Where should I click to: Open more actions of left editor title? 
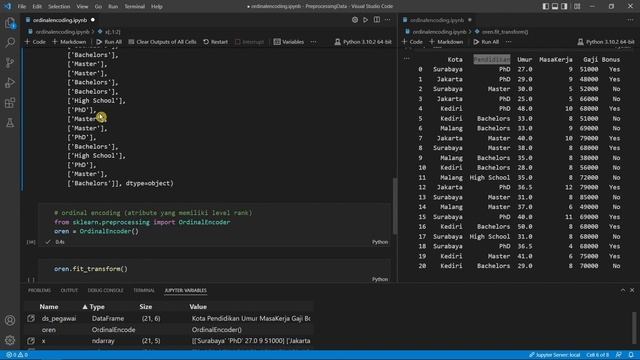(388, 20)
